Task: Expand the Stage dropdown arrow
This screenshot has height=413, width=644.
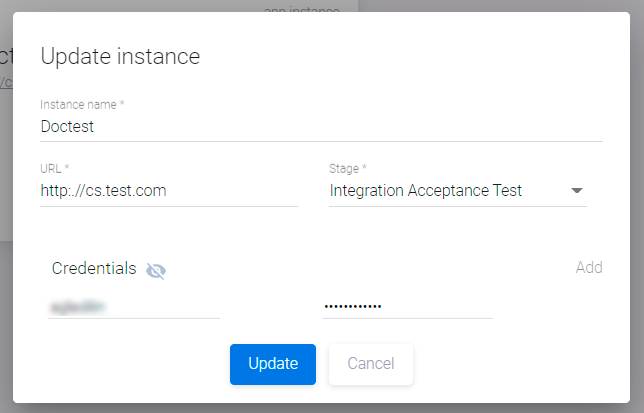Action: point(577,191)
